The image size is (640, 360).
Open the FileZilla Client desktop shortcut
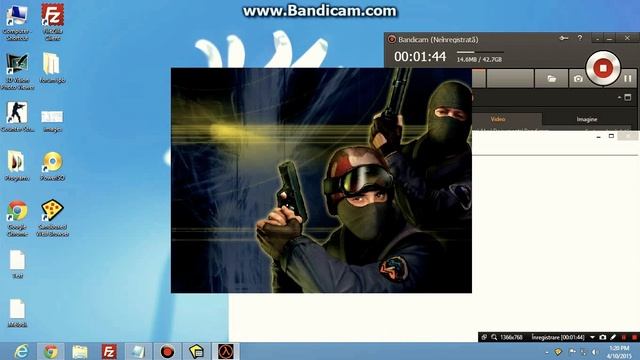[x=52, y=22]
